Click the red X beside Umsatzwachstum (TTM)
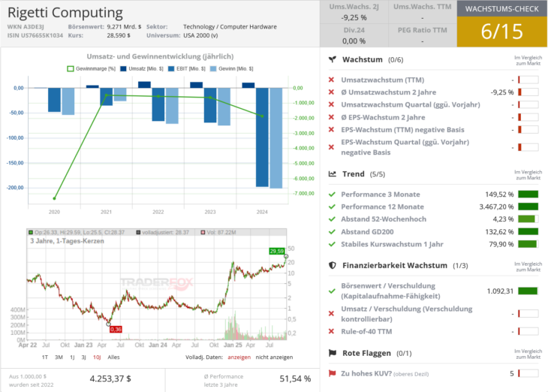548x392 pixels. coord(331,80)
